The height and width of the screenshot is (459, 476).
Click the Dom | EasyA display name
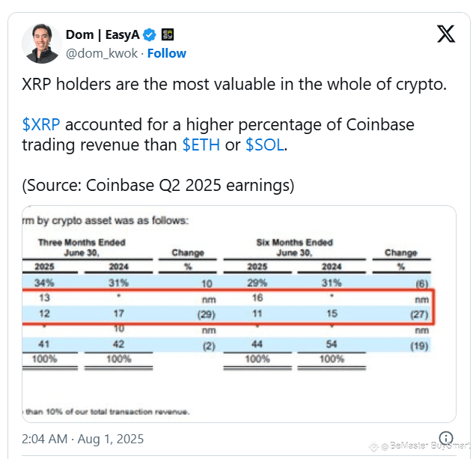pyautogui.click(x=103, y=34)
